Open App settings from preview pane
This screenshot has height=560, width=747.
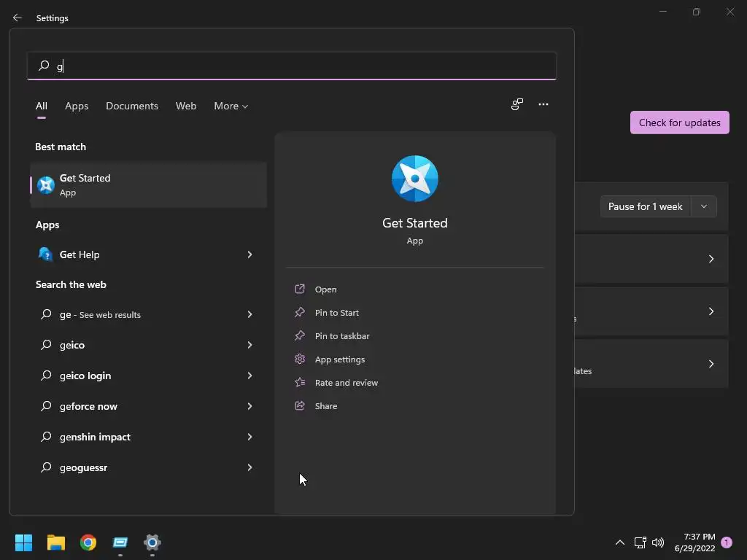[x=340, y=359]
